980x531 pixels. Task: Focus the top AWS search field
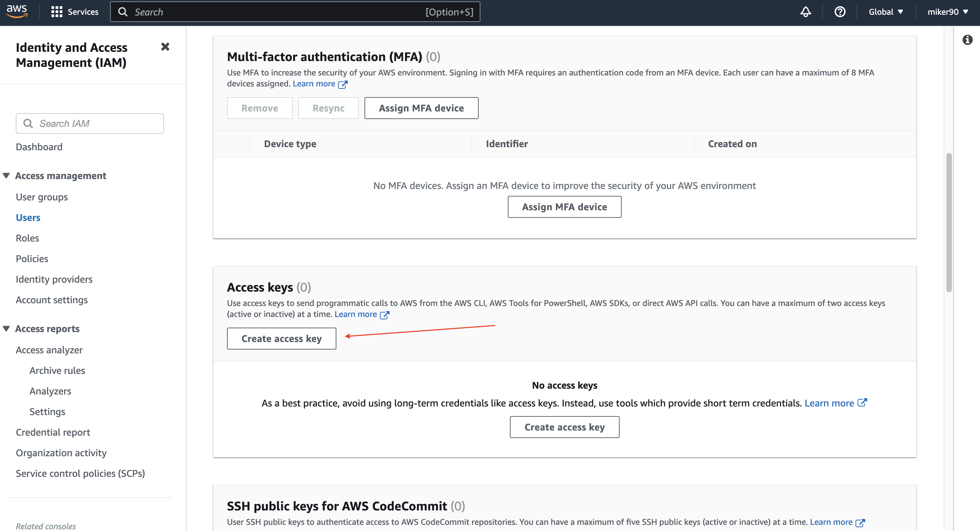point(295,12)
